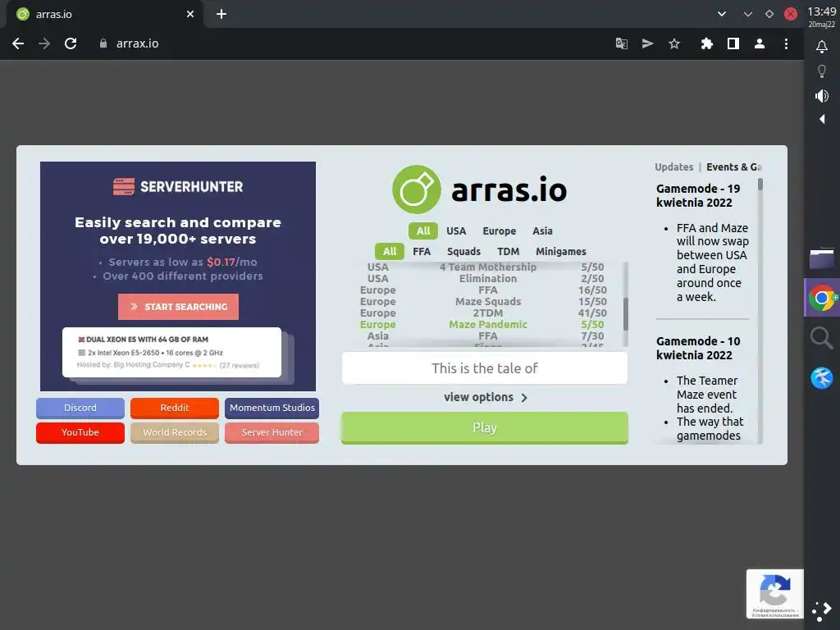Screen dimensions: 840x630
Task: Open the Momentum Studios button
Action: (272, 408)
